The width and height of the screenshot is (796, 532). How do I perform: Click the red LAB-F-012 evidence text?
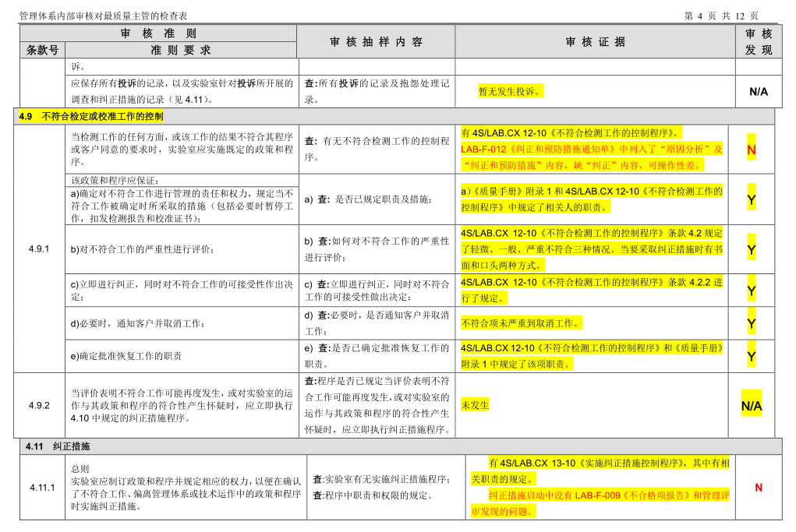pos(592,157)
